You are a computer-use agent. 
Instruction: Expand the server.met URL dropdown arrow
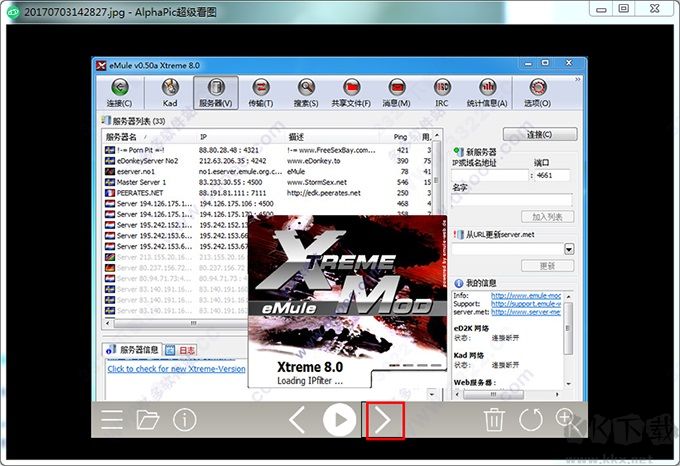pos(569,249)
